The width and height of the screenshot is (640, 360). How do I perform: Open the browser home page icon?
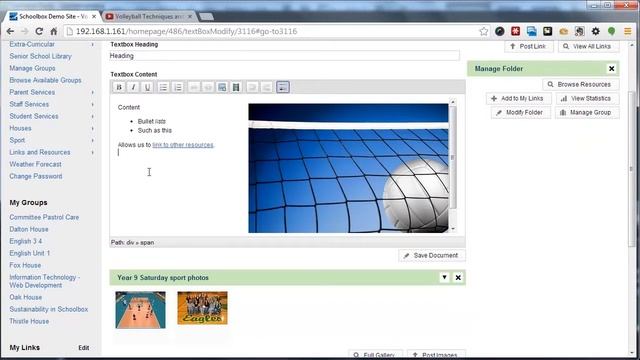tap(53, 31)
